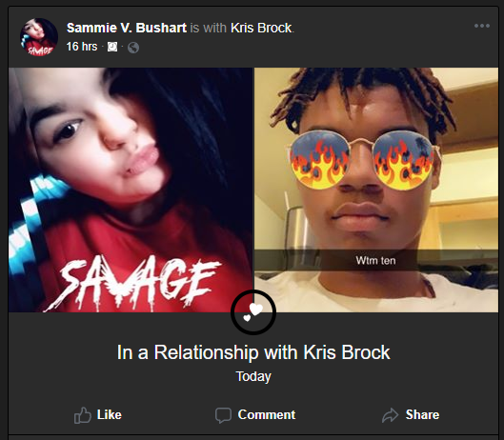This screenshot has width=504, height=440.
Task: Click the Today date under relationship heading
Action: [x=253, y=376]
